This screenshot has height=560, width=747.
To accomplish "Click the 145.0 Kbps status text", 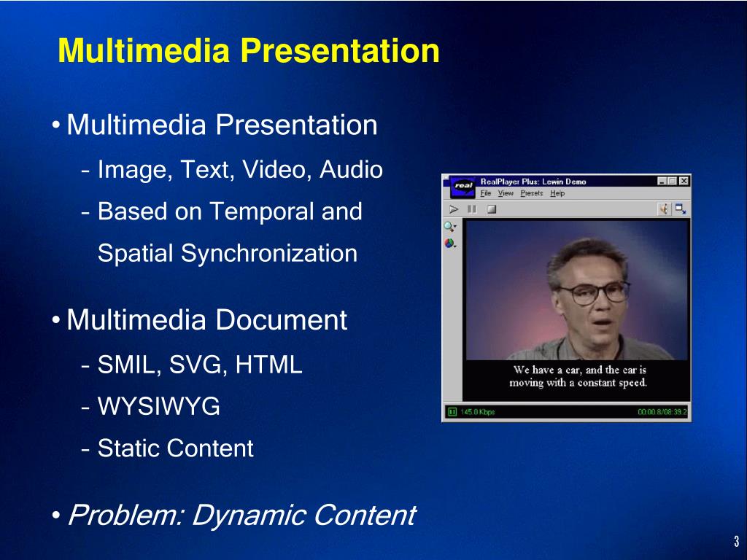I will pos(477,412).
